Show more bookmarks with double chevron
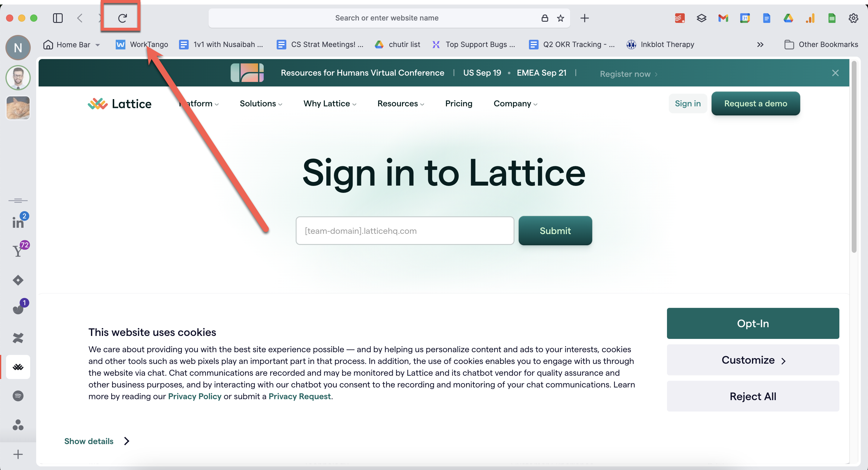Viewport: 868px width, 470px height. click(760, 45)
